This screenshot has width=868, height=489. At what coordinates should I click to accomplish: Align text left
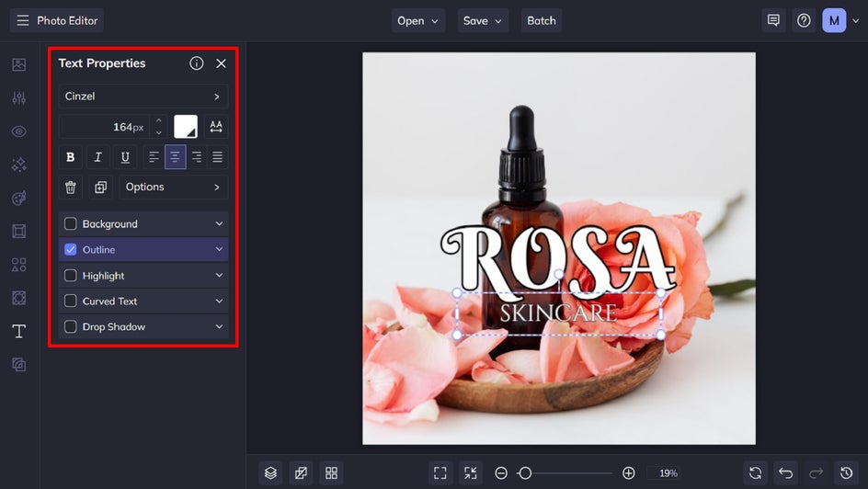154,157
